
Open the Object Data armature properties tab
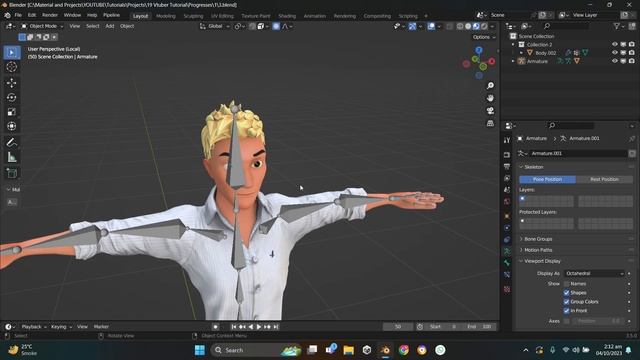pos(507,251)
